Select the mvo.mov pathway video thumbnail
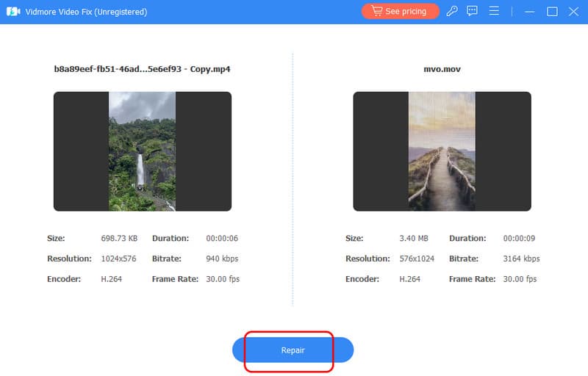The image size is (588, 376). 442,151
